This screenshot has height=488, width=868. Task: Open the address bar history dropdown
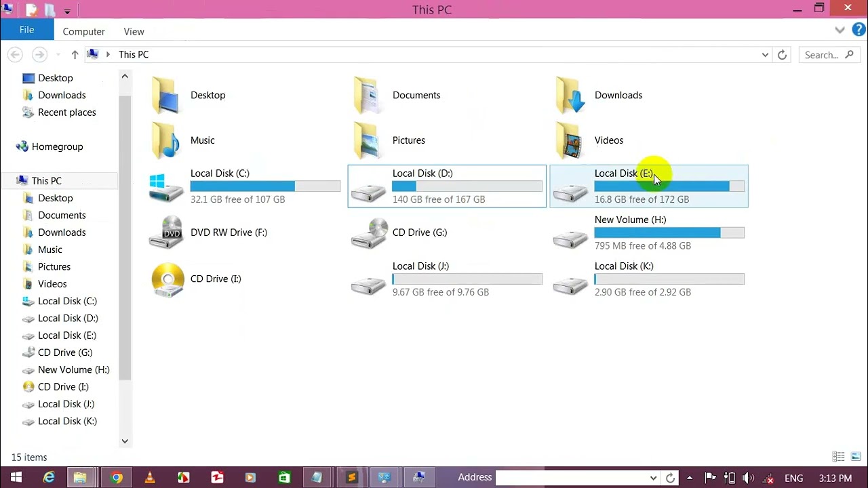pos(765,55)
